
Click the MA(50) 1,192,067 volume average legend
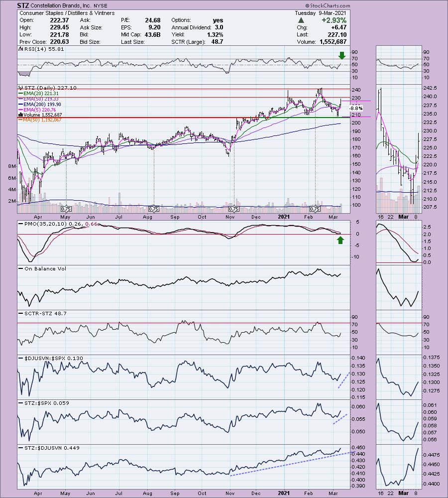point(42,120)
